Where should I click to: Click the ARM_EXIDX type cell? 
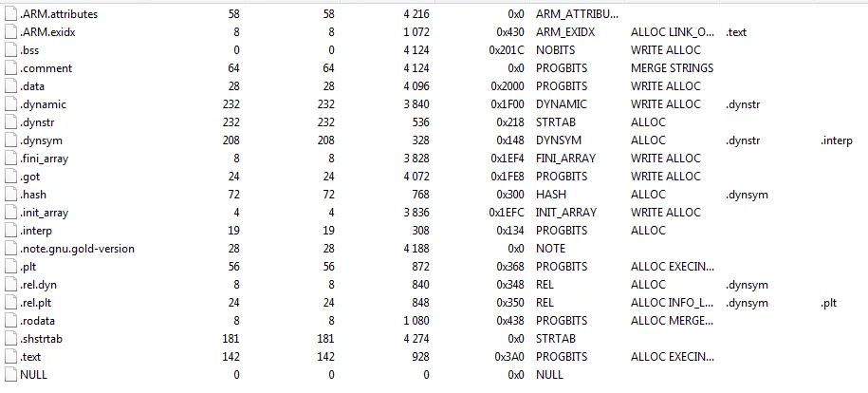tap(565, 32)
